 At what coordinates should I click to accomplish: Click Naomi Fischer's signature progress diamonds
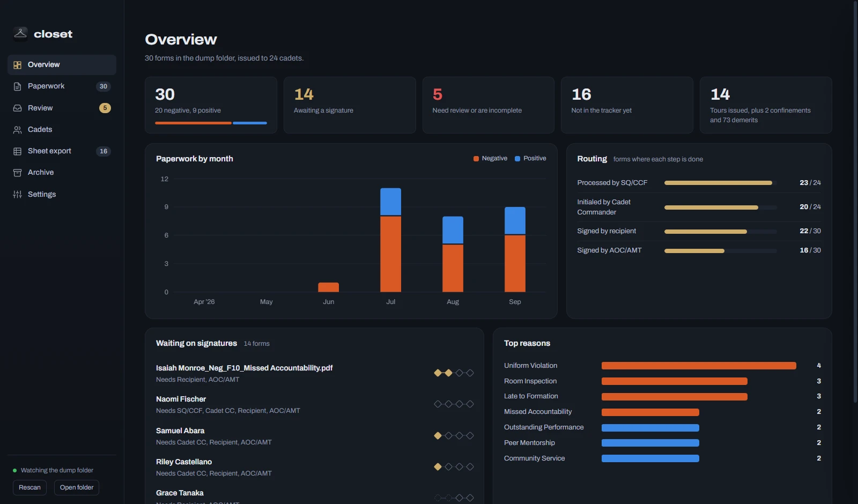tap(454, 404)
